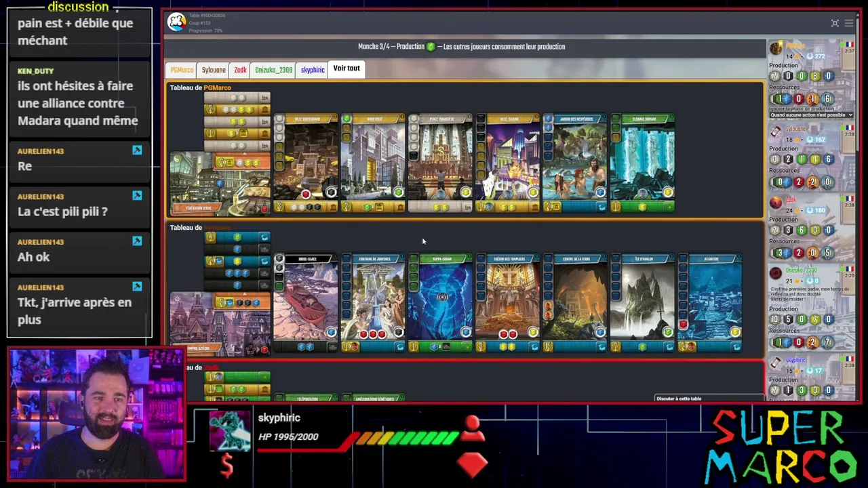Click the yellow production token on Clonage Humain
Screen dimensions: 868x488
click(668, 192)
